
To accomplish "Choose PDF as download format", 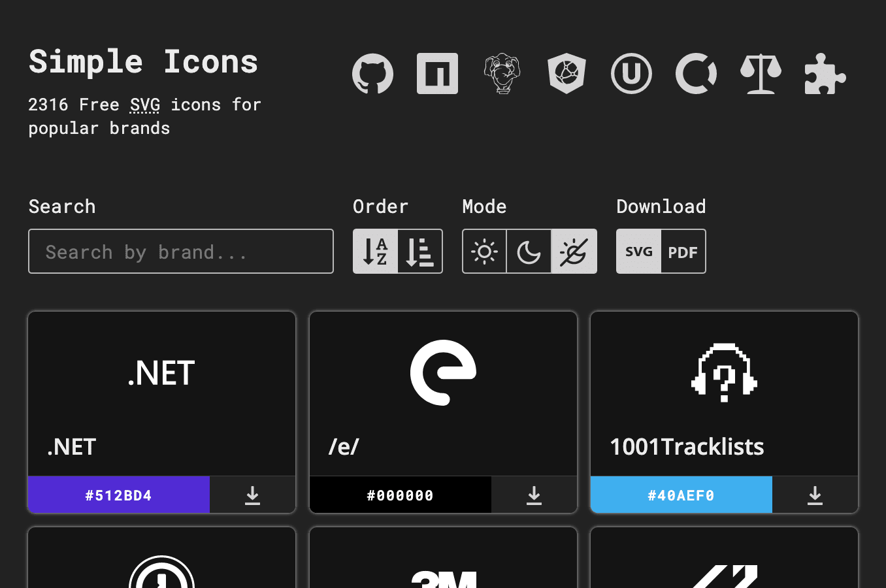I will point(683,251).
